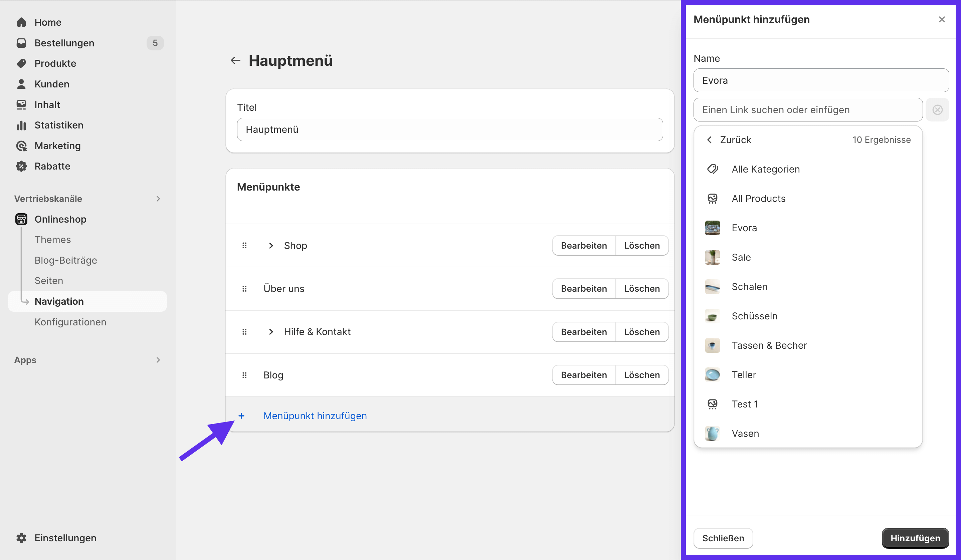
Task: Click the Onlineshop store icon
Action: click(21, 219)
